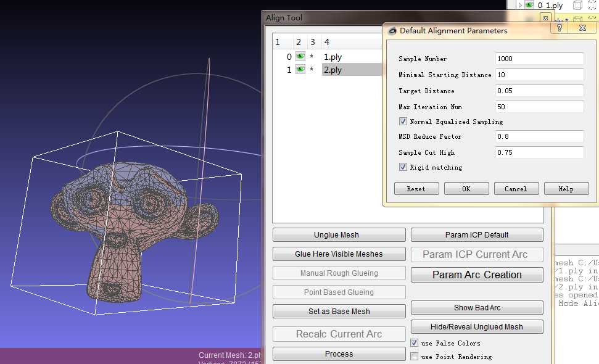Click index 1 in the mesh list
Screen dimensions: 599x364
pos(289,70)
